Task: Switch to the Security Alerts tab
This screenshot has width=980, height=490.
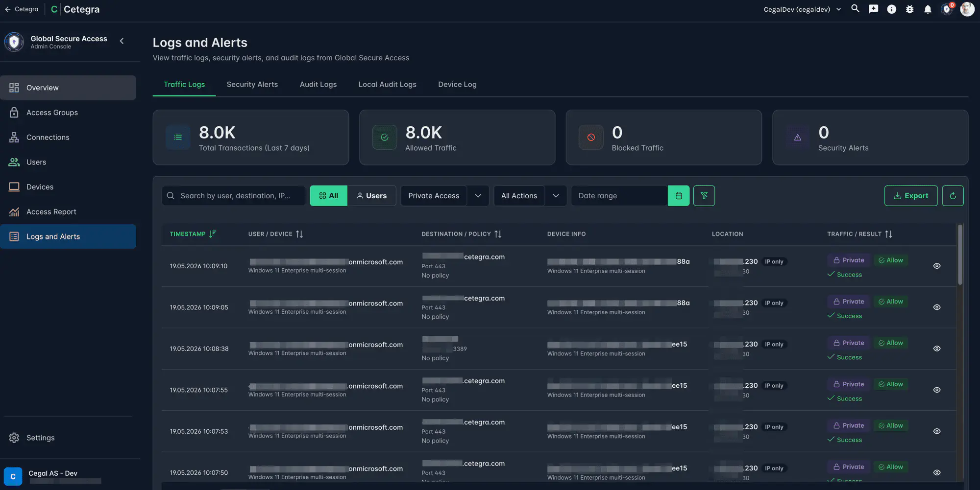Action: 252,84
